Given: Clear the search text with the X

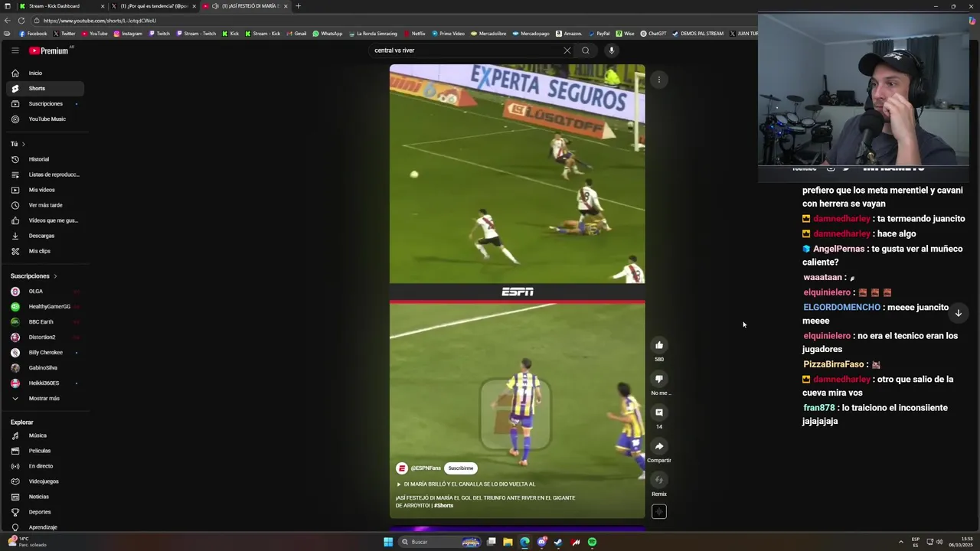Looking at the screenshot, I should click(567, 51).
